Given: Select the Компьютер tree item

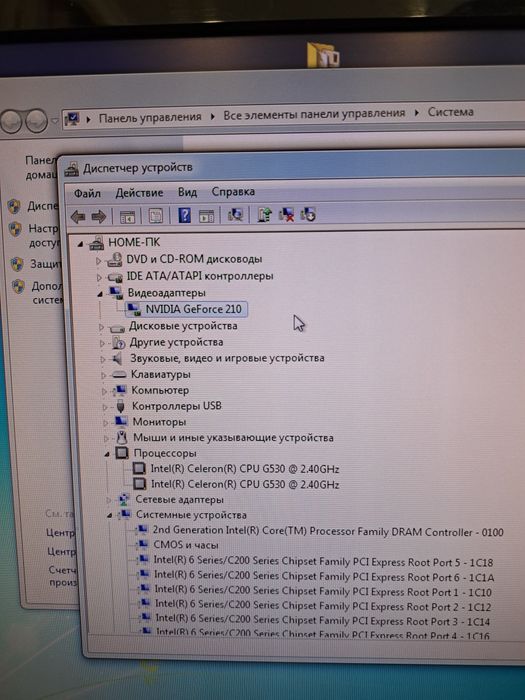Looking at the screenshot, I should (160, 390).
